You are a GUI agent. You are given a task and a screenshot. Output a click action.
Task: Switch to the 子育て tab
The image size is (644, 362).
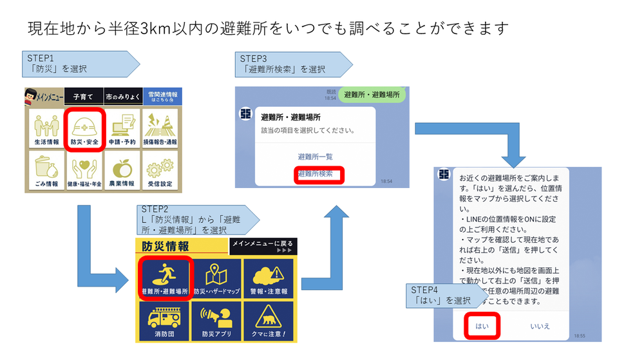pyautogui.click(x=83, y=97)
